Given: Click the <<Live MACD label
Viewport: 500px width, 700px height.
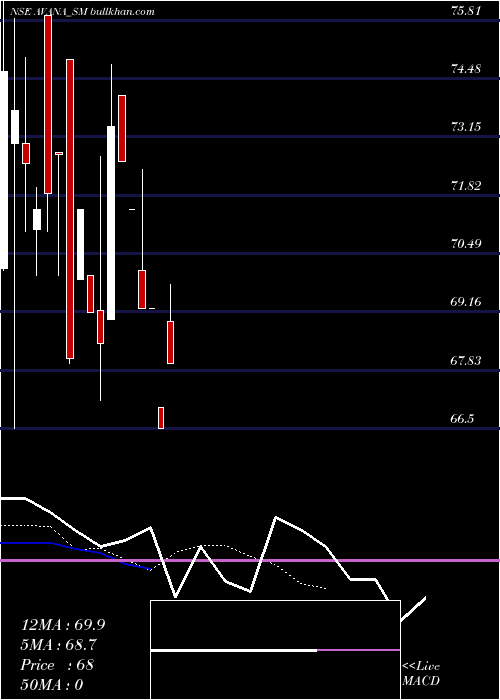Looking at the screenshot, I should 421,673.
